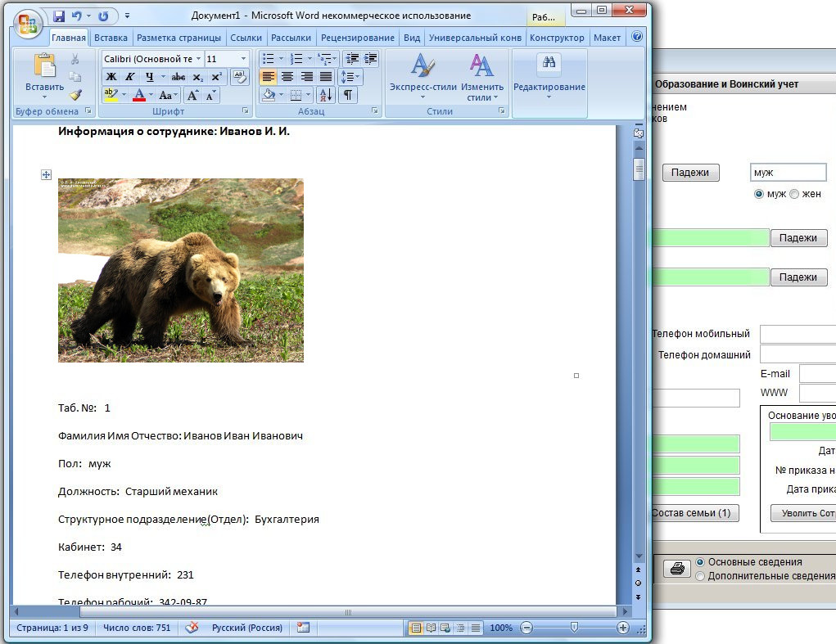The height and width of the screenshot is (644, 836).
Task: Align the text to the right
Action: click(306, 77)
